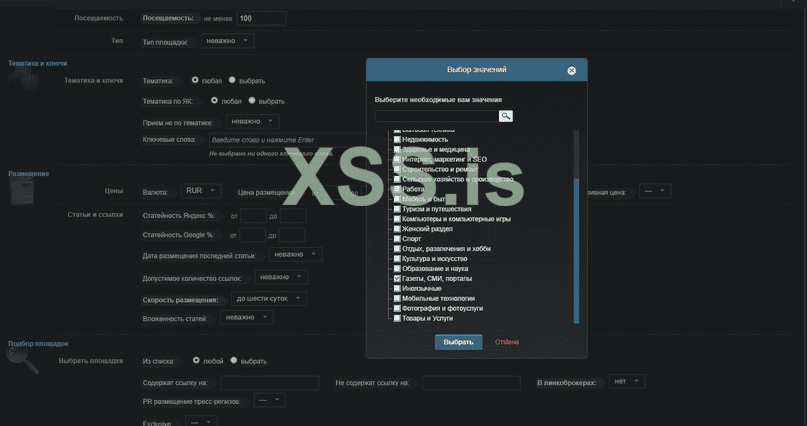Select 'выбрать' radio for Из списка

(234, 360)
